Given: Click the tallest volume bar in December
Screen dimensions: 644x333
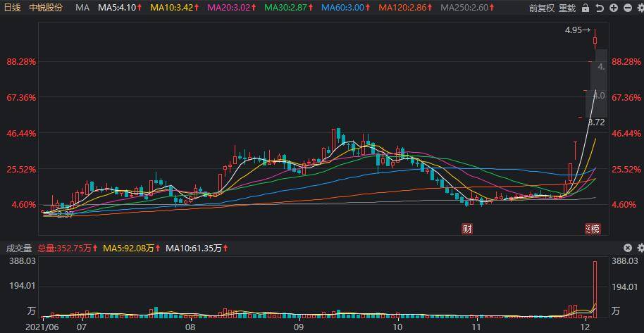Looking at the screenshot, I should 595,289.
